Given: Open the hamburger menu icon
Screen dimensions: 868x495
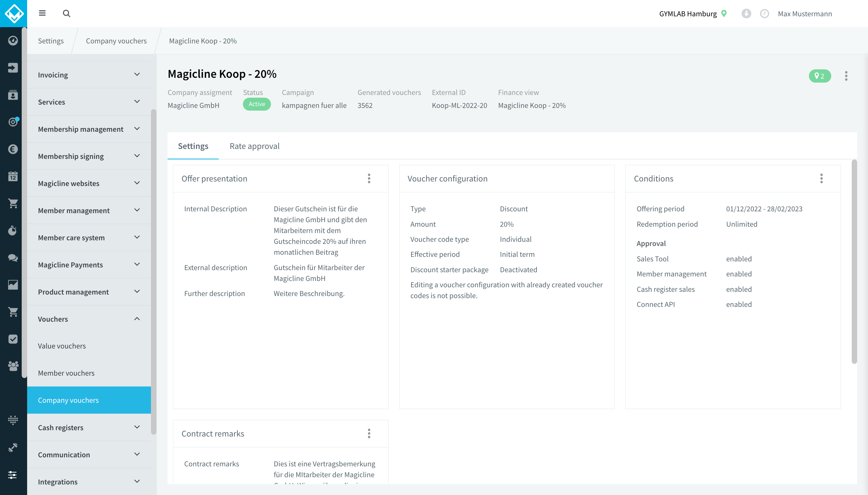Looking at the screenshot, I should point(42,13).
